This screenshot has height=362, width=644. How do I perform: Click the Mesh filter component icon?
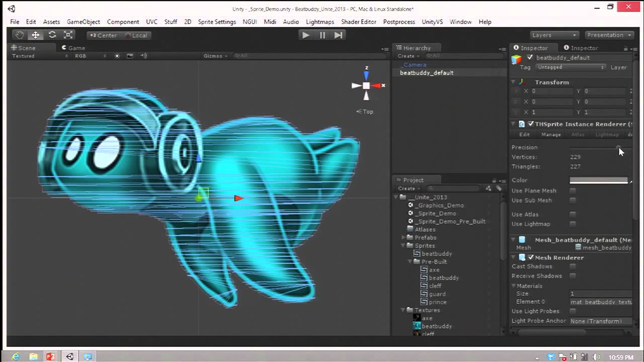pos(522,240)
